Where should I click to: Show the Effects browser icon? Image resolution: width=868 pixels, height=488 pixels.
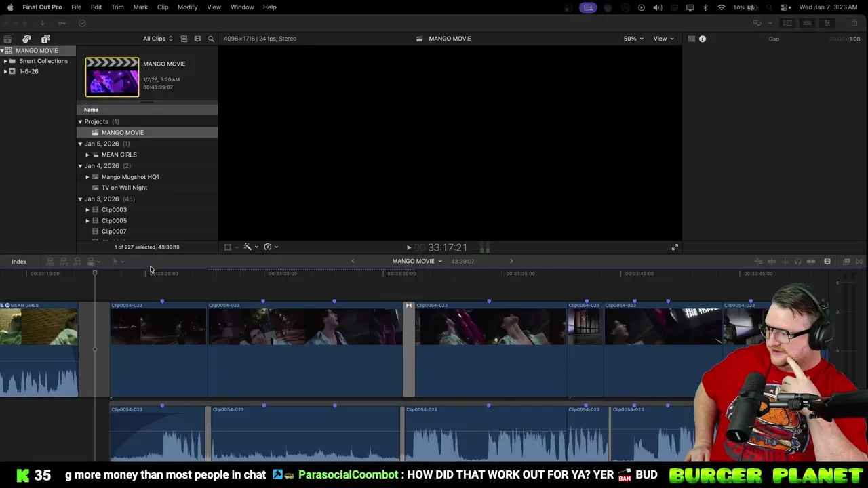pos(846,262)
